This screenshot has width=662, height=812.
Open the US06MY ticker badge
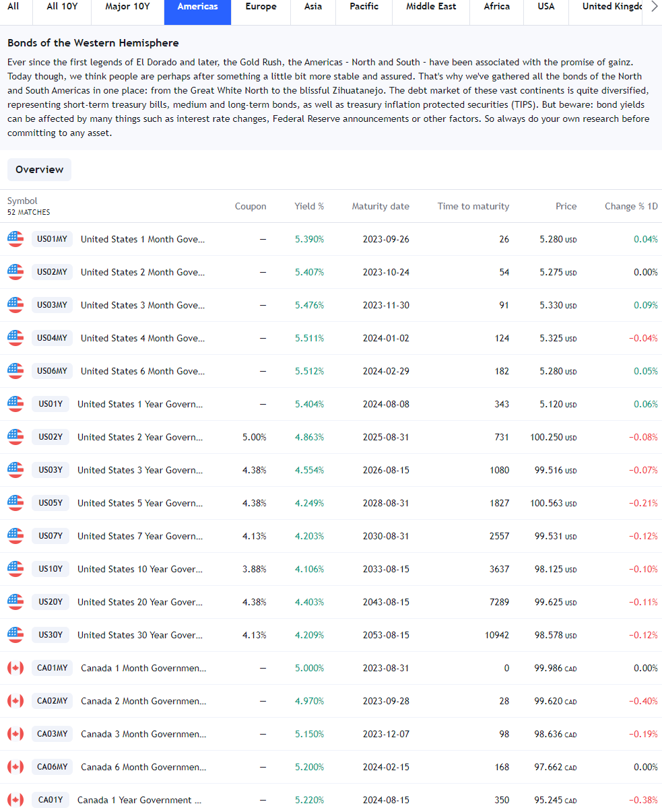52,371
